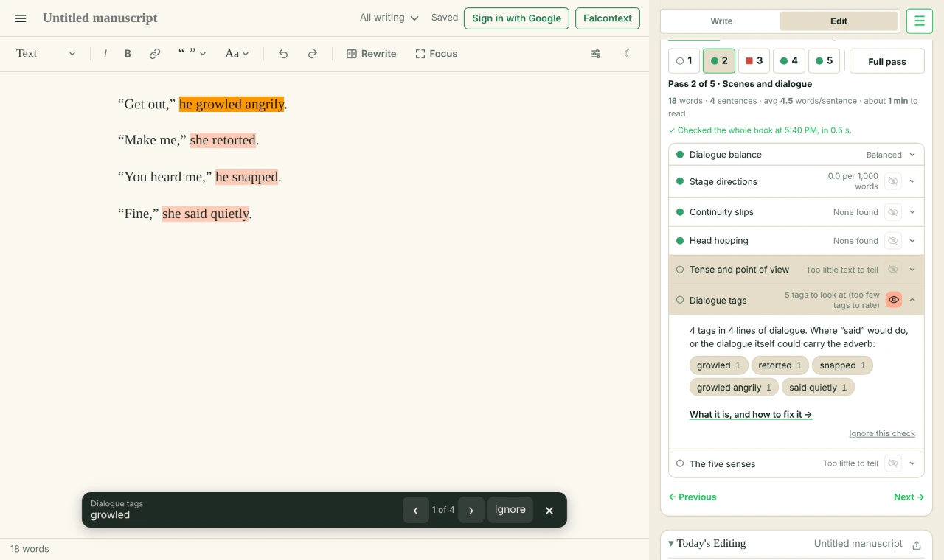Show Stage directions highlights
The height and width of the screenshot is (560, 944).
[x=893, y=181]
